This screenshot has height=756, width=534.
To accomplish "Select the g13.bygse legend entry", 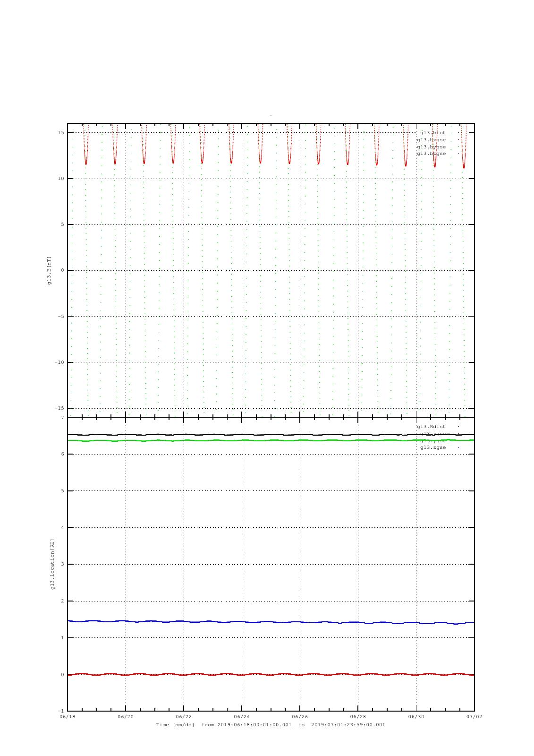I will [431, 147].
